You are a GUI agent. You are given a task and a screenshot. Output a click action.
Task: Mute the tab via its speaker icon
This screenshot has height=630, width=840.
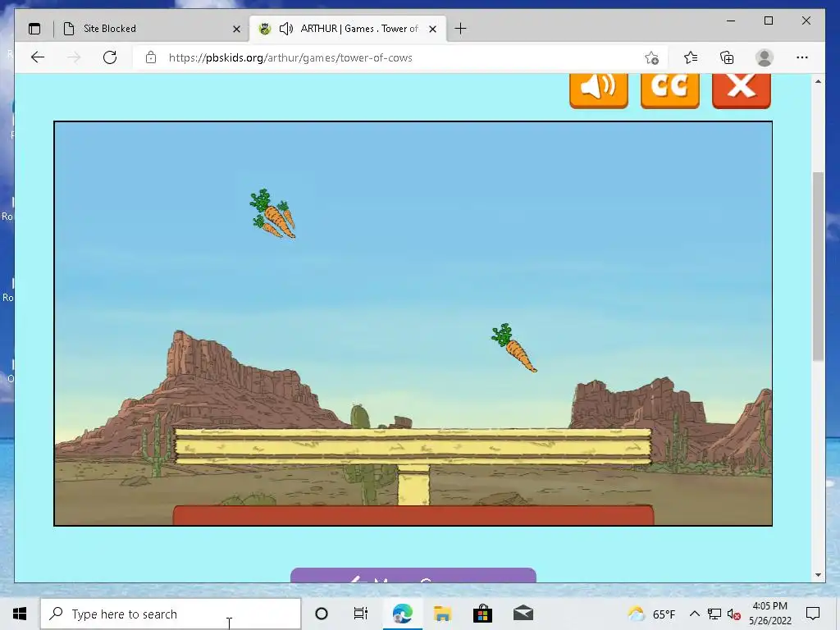(x=286, y=29)
